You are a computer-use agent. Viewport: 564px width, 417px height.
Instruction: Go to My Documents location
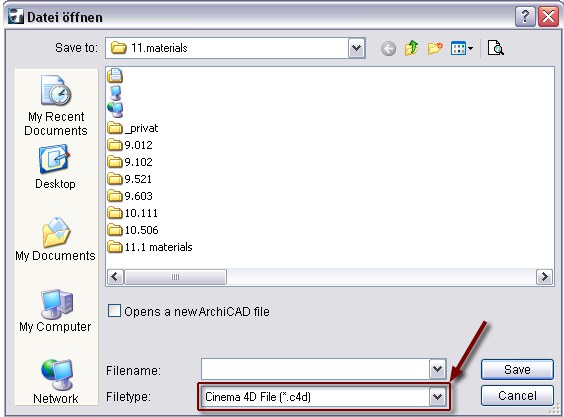55,239
